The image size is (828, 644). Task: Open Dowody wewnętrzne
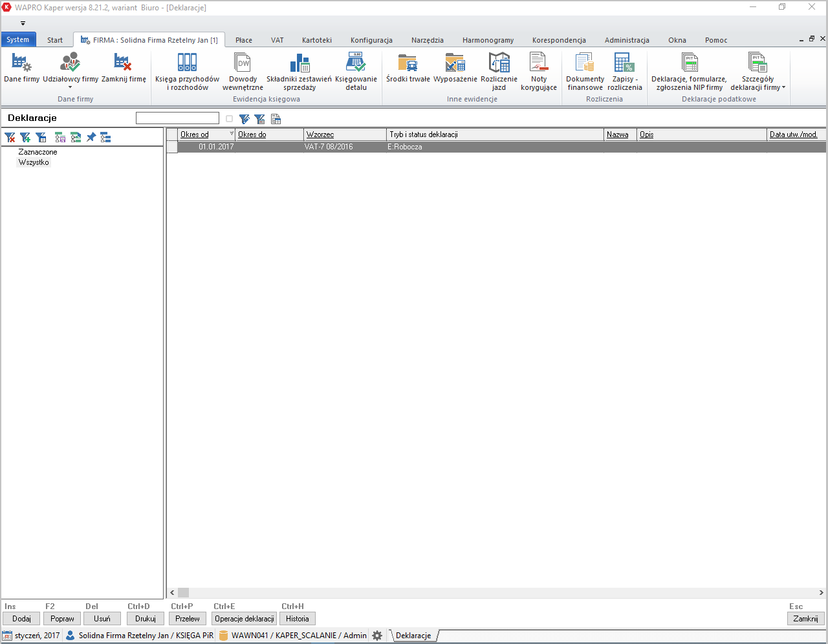(243, 71)
